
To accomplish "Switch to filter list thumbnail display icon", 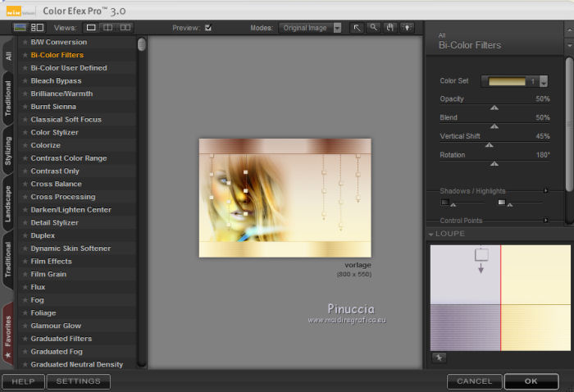I will [20, 27].
